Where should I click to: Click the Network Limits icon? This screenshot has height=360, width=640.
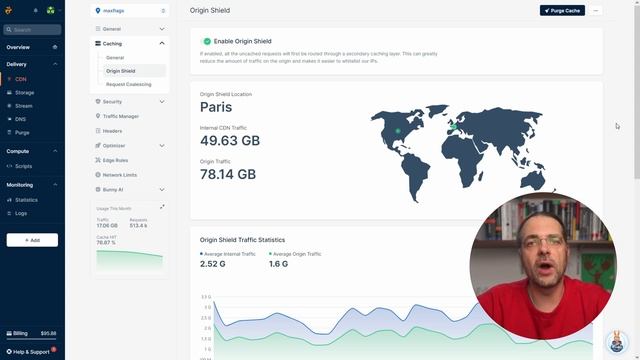98,175
